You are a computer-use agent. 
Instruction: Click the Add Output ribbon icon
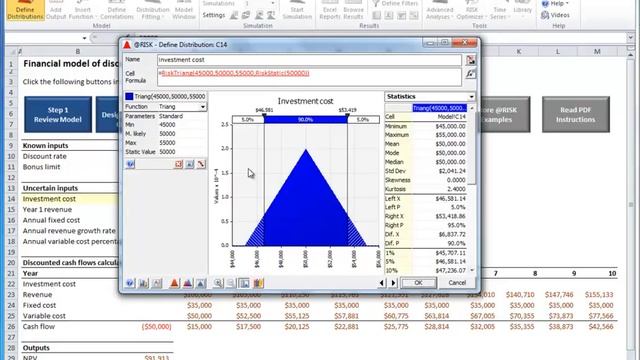coord(56,10)
